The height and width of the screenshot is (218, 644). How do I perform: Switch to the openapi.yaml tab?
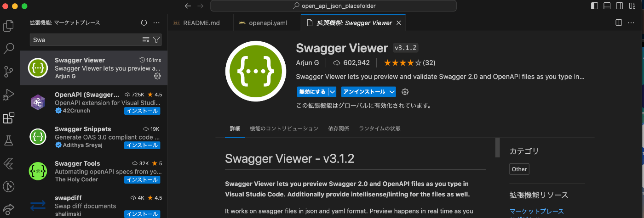point(267,23)
